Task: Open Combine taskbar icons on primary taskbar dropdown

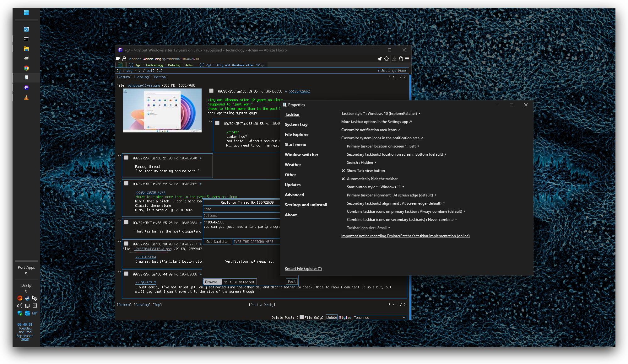Action: pos(406,211)
